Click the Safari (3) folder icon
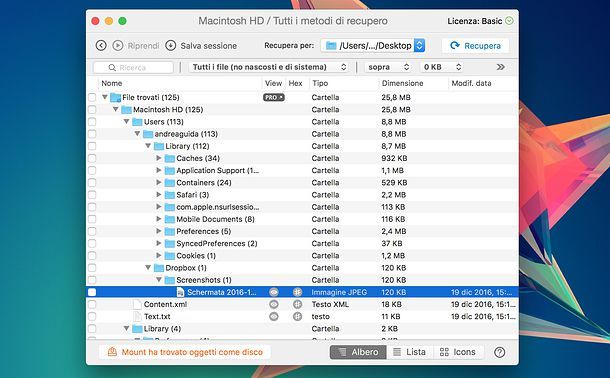The width and height of the screenshot is (610, 378). click(x=170, y=195)
